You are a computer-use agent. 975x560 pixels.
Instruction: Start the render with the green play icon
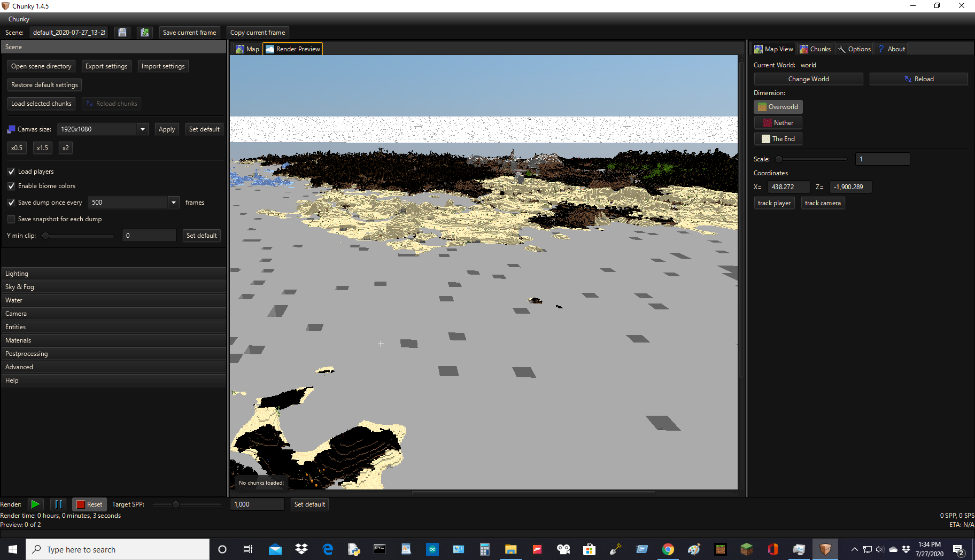(x=35, y=504)
